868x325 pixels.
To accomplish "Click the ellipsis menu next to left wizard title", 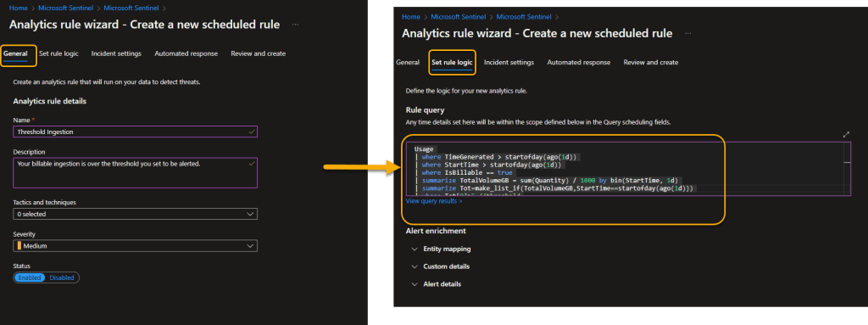I will point(296,25).
